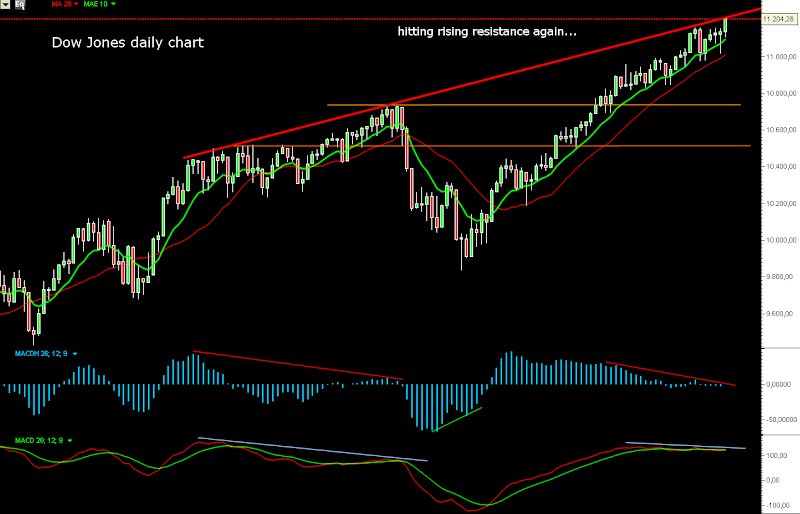Screen dimensions: 800x514
Task: Click the 10.600,00 price axis label
Action: (x=781, y=130)
